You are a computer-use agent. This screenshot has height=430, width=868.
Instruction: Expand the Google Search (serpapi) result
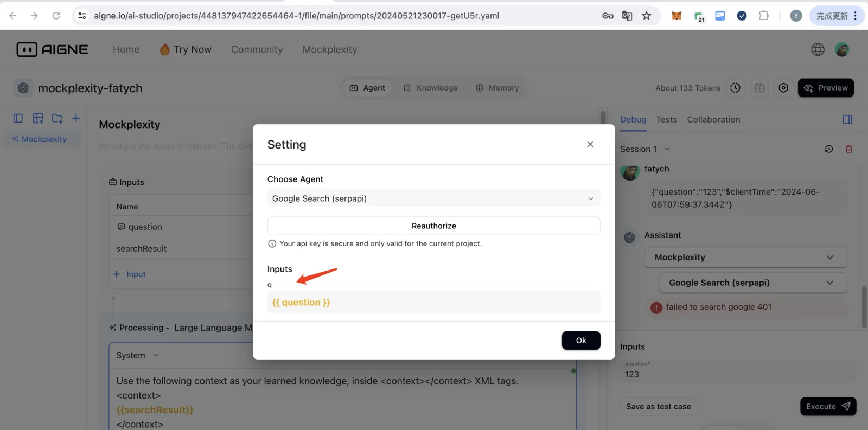click(x=753, y=283)
